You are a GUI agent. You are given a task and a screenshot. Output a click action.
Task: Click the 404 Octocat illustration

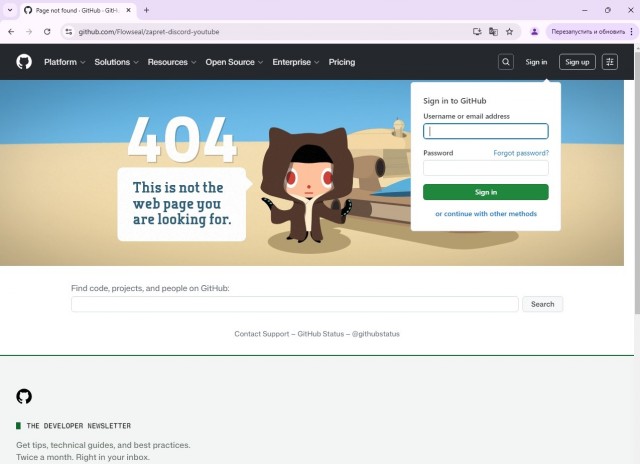[x=308, y=186]
